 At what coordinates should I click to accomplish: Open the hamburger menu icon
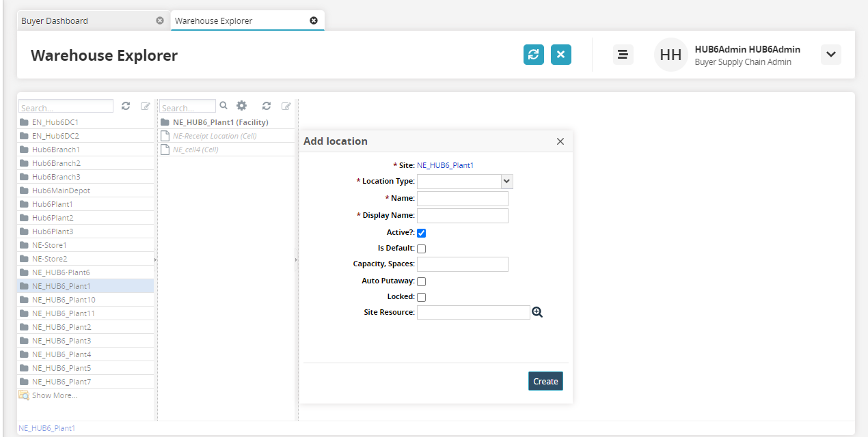(x=623, y=55)
